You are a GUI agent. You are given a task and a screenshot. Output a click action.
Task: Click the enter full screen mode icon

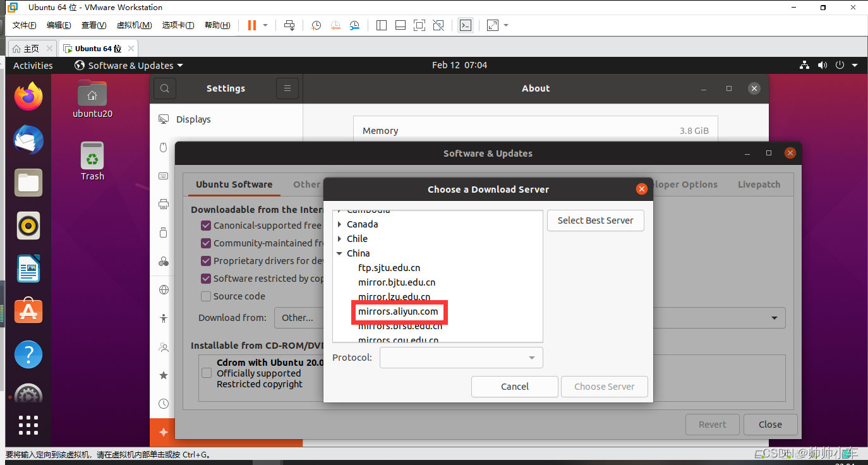click(x=419, y=25)
